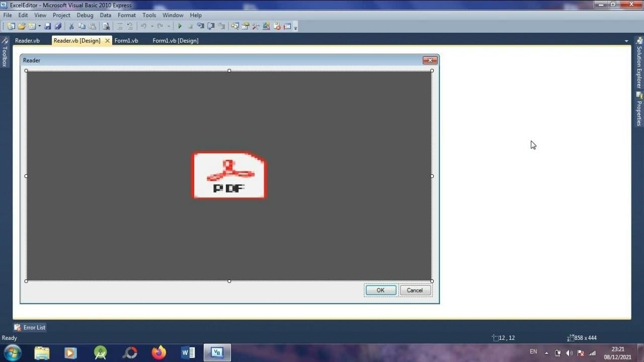Select the Reader.vb [Design] tab

pos(77,41)
